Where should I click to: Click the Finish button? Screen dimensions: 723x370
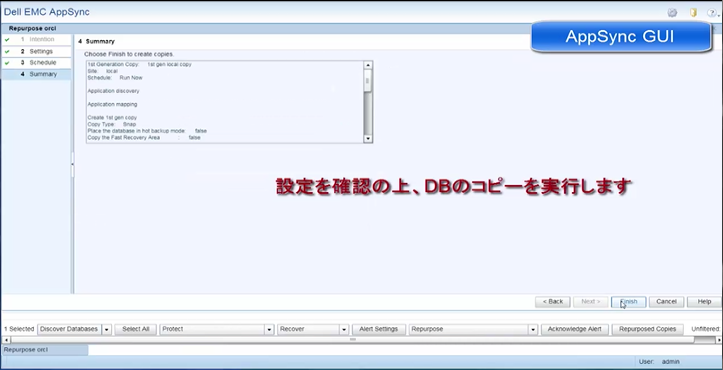tap(628, 302)
